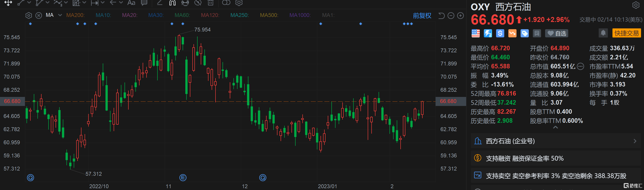644x190 pixels.
Task: Zoom out chart with minus icon
Action: click(x=451, y=15)
